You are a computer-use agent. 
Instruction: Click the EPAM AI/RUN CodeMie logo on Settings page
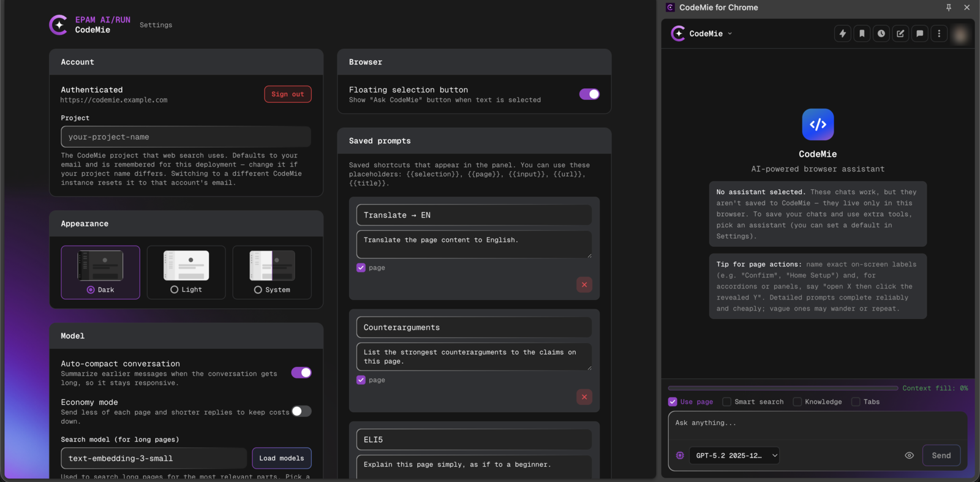coord(89,25)
